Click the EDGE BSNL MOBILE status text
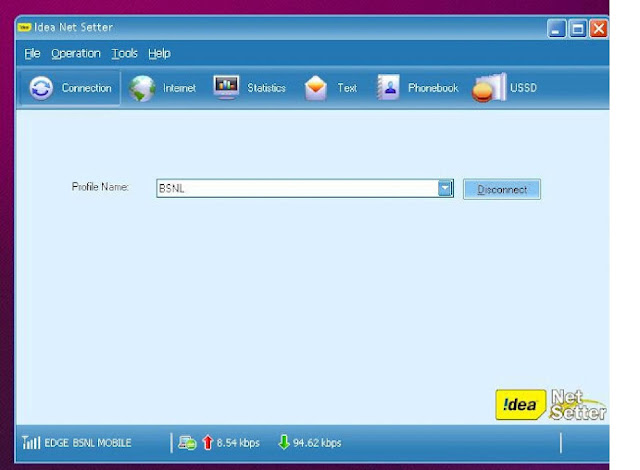This screenshot has height=470, width=640. click(x=88, y=443)
